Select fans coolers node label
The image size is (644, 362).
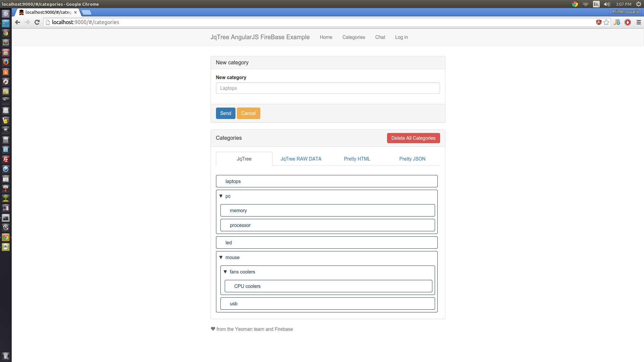pos(242,272)
